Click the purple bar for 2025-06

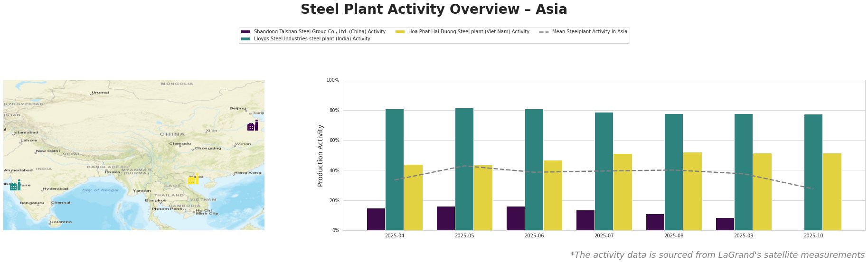(x=515, y=218)
